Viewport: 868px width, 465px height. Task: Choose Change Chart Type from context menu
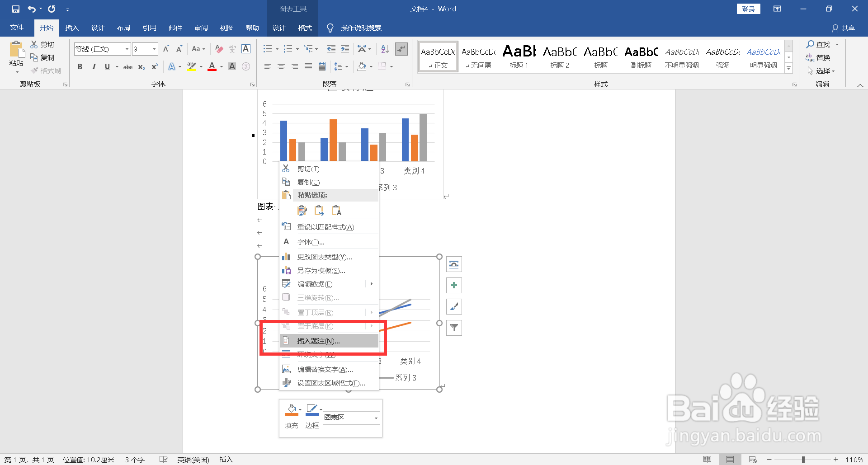[329, 257]
